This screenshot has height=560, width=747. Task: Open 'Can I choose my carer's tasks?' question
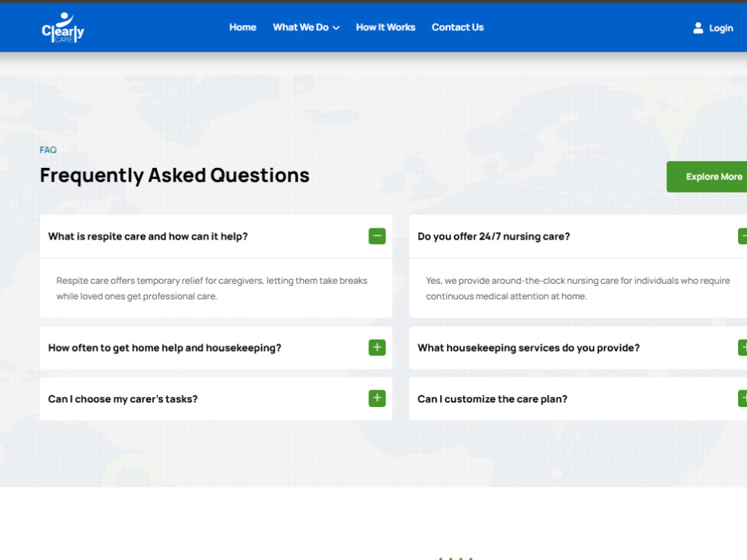pos(216,399)
